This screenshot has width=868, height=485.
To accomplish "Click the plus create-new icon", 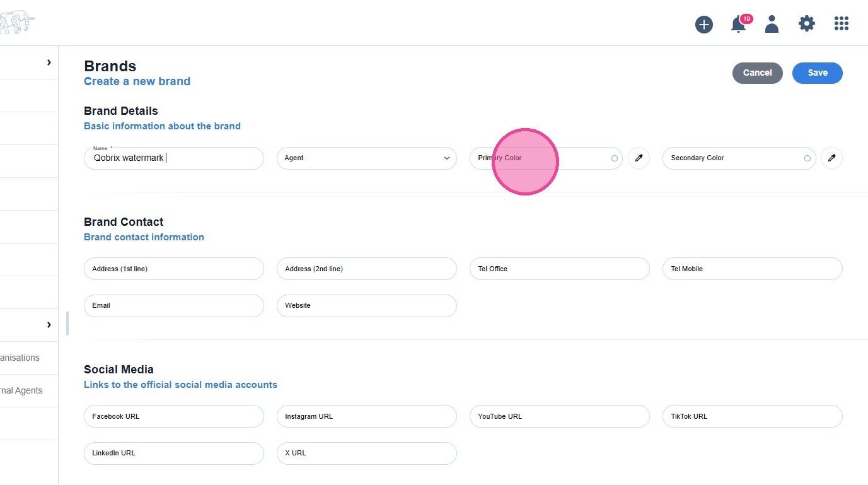I will [x=704, y=25].
